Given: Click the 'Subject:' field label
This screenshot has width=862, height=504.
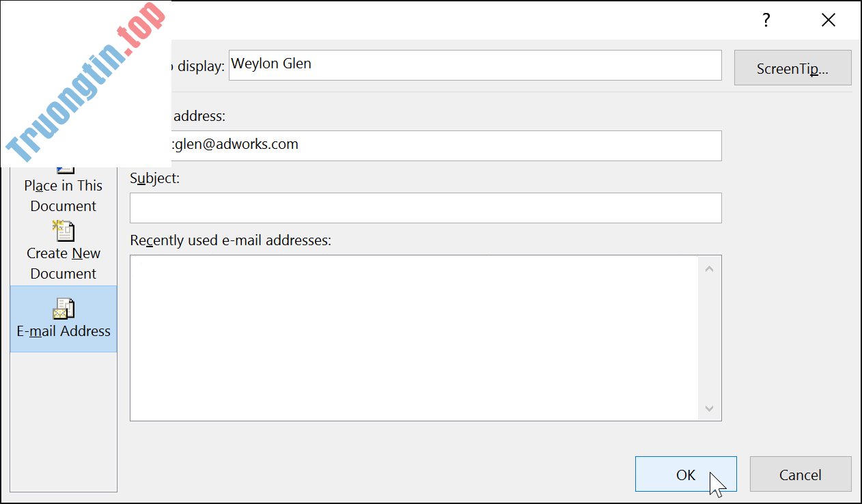Looking at the screenshot, I should pyautogui.click(x=154, y=178).
